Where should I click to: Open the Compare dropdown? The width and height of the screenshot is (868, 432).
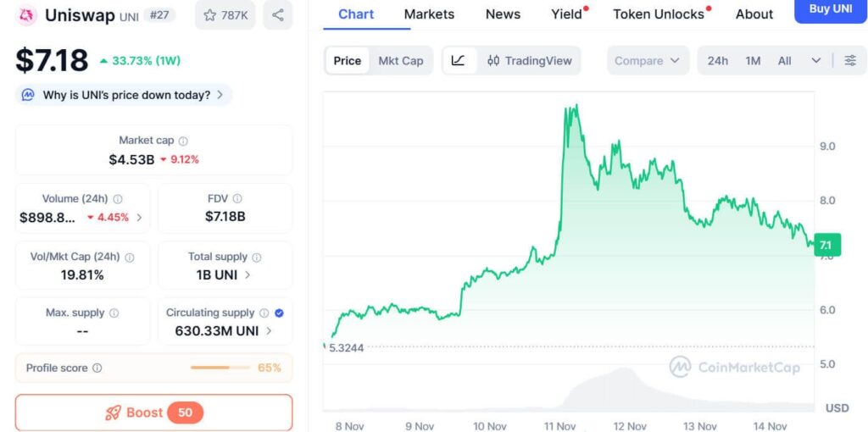[x=648, y=60]
